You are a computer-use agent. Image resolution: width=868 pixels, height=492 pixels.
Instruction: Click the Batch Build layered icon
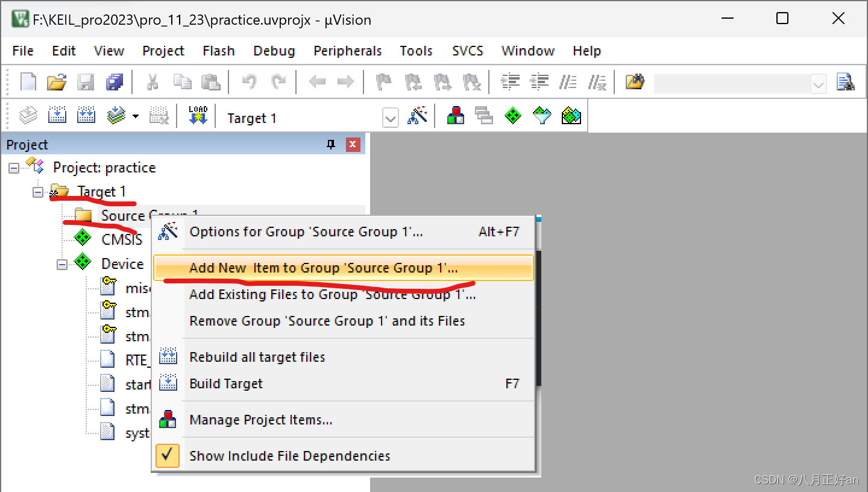[116, 115]
